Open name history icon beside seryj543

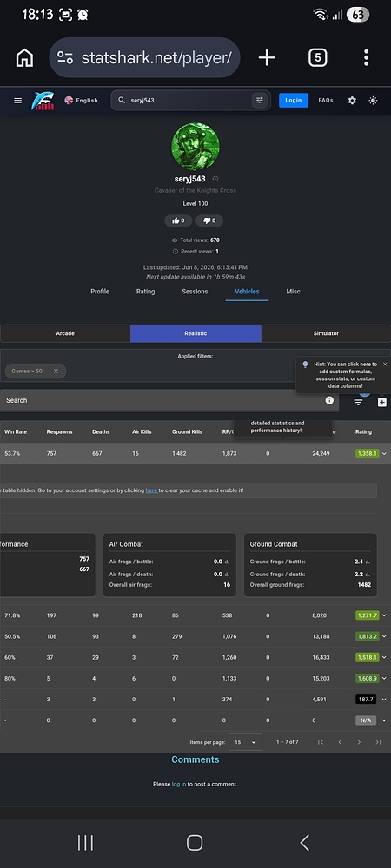215,179
